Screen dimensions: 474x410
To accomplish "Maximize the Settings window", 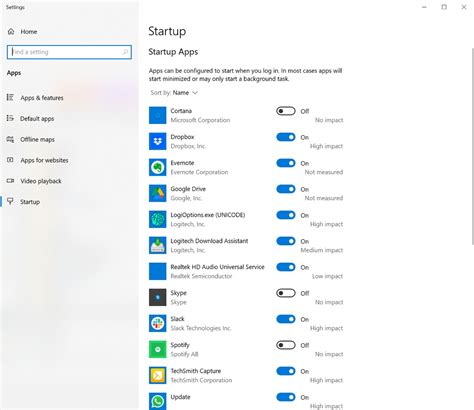I will [444, 7].
